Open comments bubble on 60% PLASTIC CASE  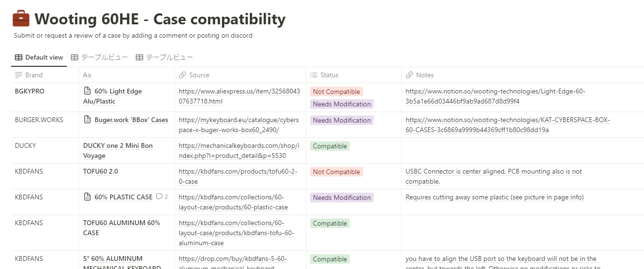coord(162,197)
